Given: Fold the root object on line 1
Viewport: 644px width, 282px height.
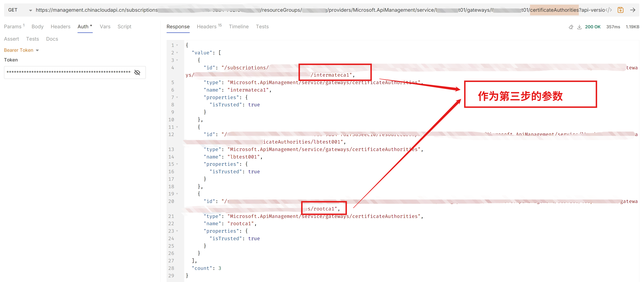Looking at the screenshot, I should pos(177,45).
